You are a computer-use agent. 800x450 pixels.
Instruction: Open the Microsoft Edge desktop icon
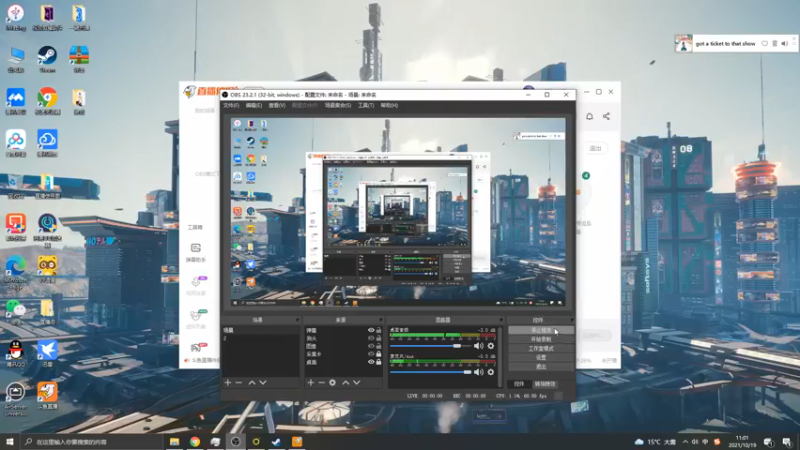coord(16,273)
